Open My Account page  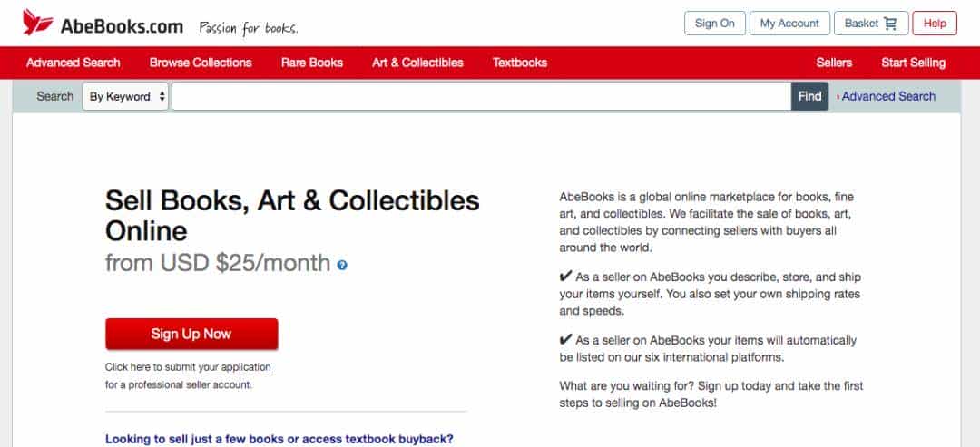789,24
